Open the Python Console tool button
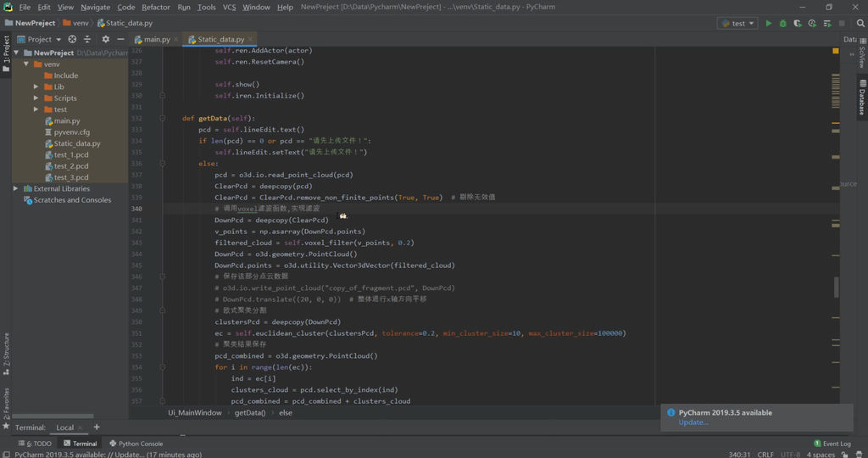Screen dimensions: 868x458 136,444
